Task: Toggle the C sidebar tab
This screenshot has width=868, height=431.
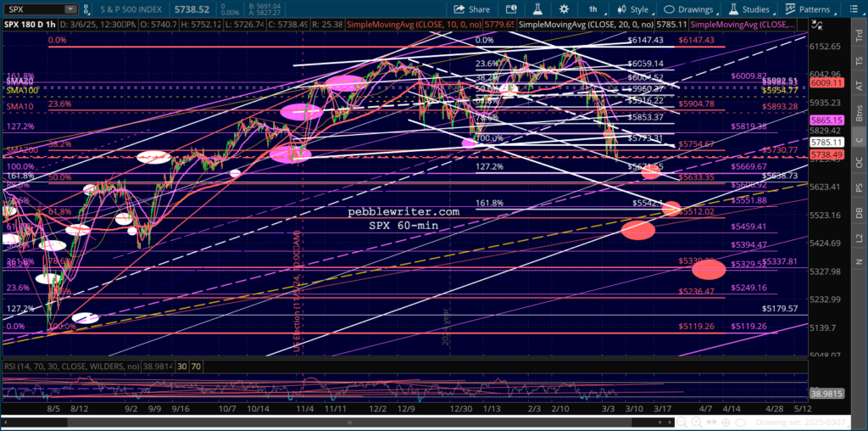Action: [857, 138]
